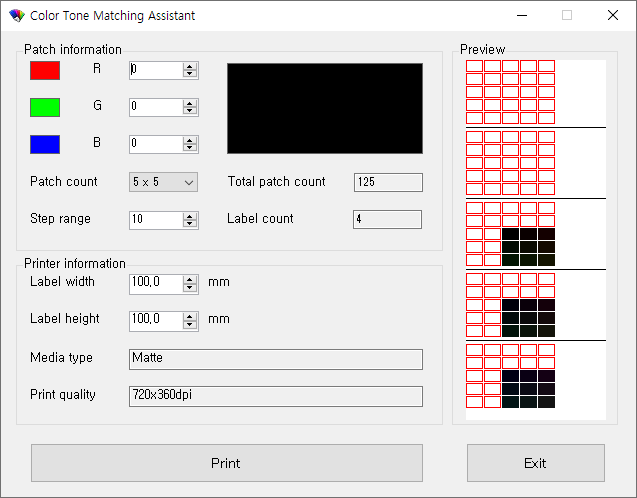
Task: Focus the Label width input field
Action: click(156, 284)
